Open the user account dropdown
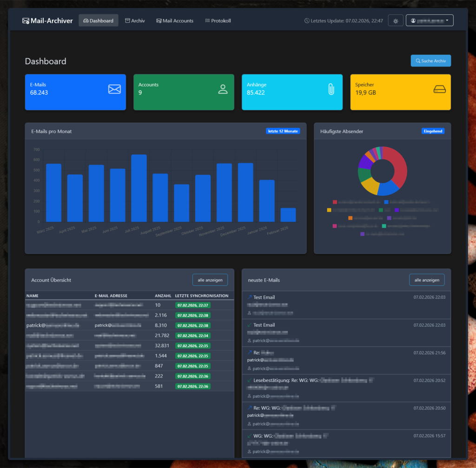This screenshot has height=468, width=476. tap(430, 20)
